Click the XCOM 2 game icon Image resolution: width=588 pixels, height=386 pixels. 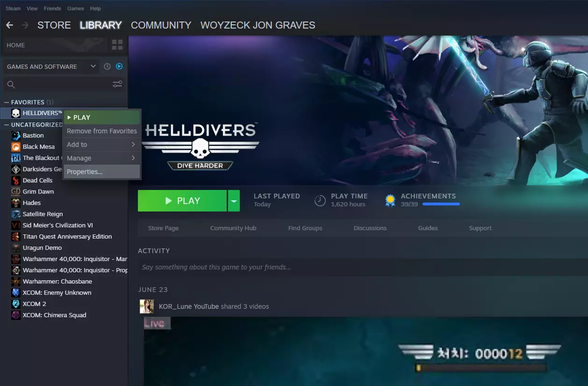tap(15, 304)
